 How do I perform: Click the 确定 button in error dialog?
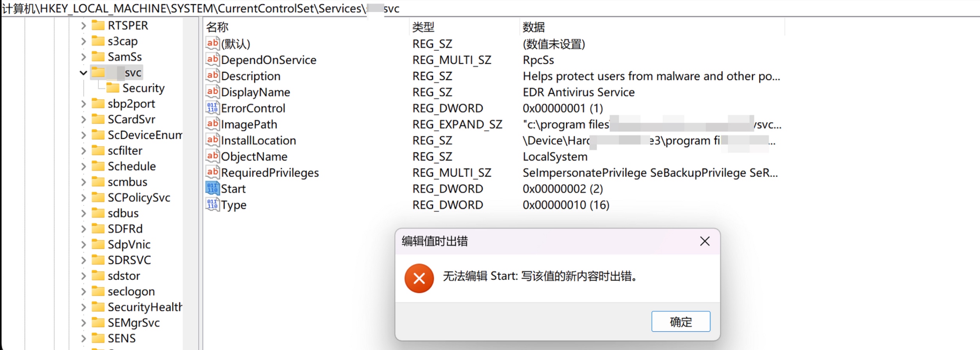click(681, 321)
